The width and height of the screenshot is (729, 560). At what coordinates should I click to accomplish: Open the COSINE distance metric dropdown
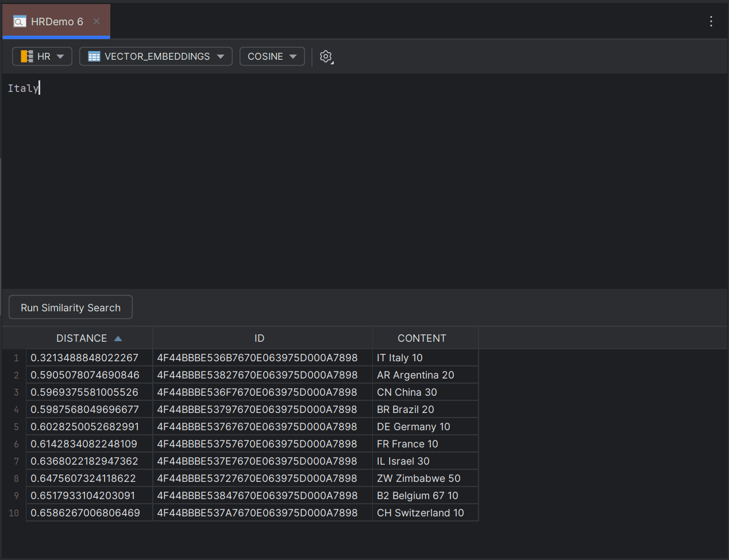(x=272, y=56)
